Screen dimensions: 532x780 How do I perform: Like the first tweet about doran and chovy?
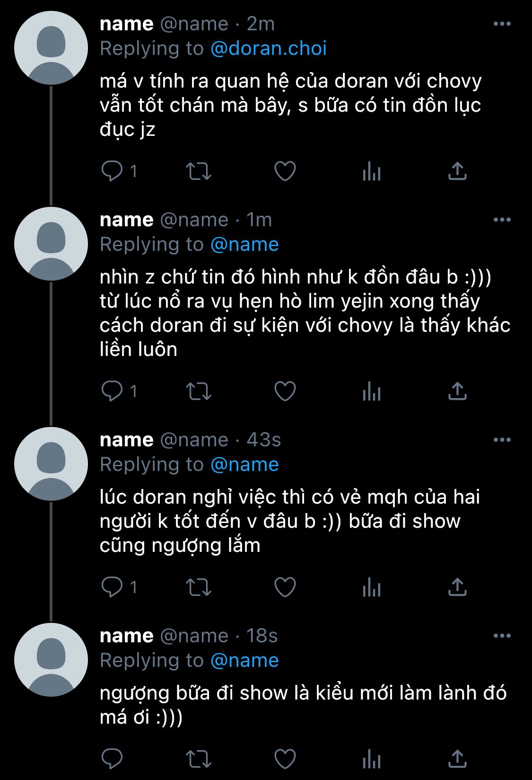285,171
